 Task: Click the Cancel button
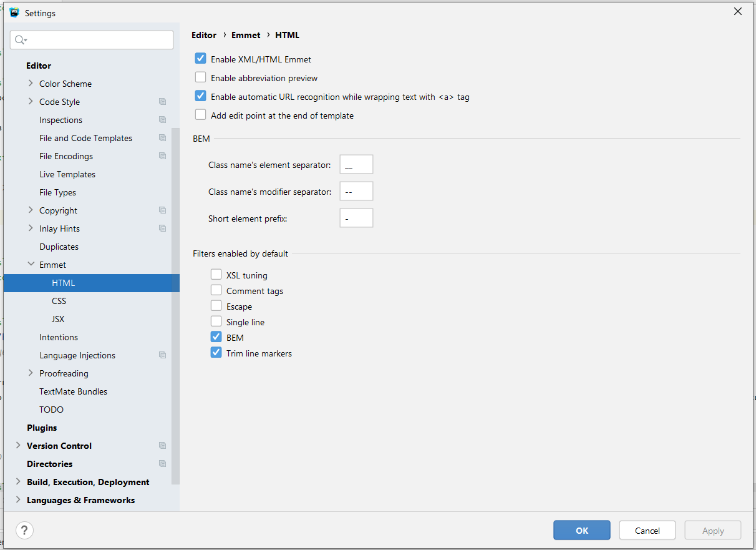tap(647, 530)
